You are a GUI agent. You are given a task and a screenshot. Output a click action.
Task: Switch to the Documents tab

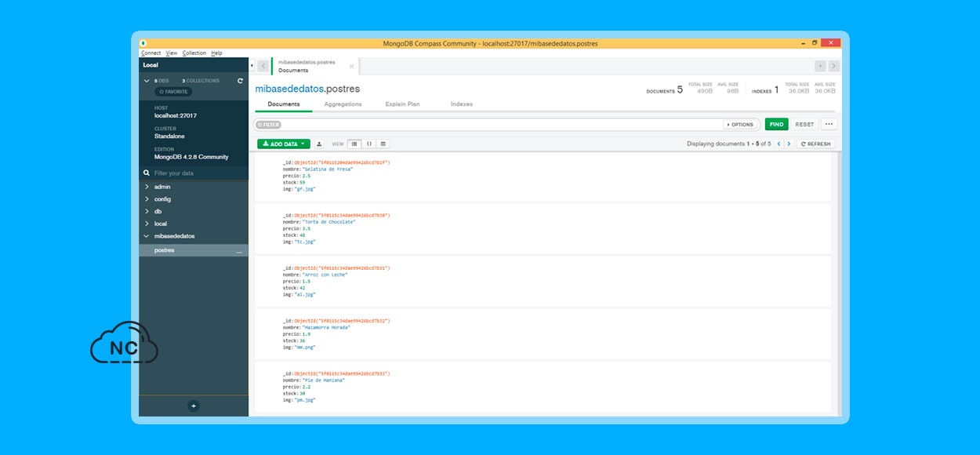[x=284, y=104]
